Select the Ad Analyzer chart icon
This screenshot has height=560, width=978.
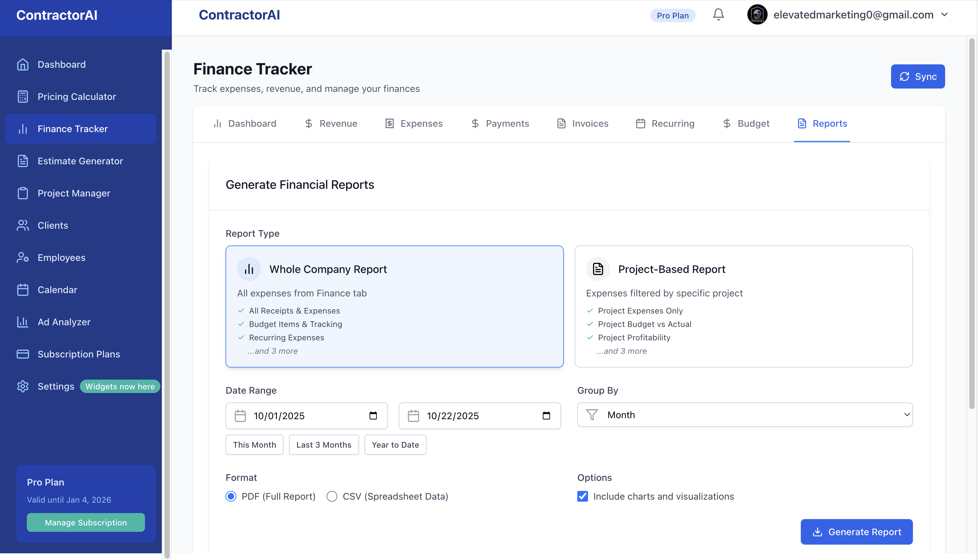coord(23,322)
